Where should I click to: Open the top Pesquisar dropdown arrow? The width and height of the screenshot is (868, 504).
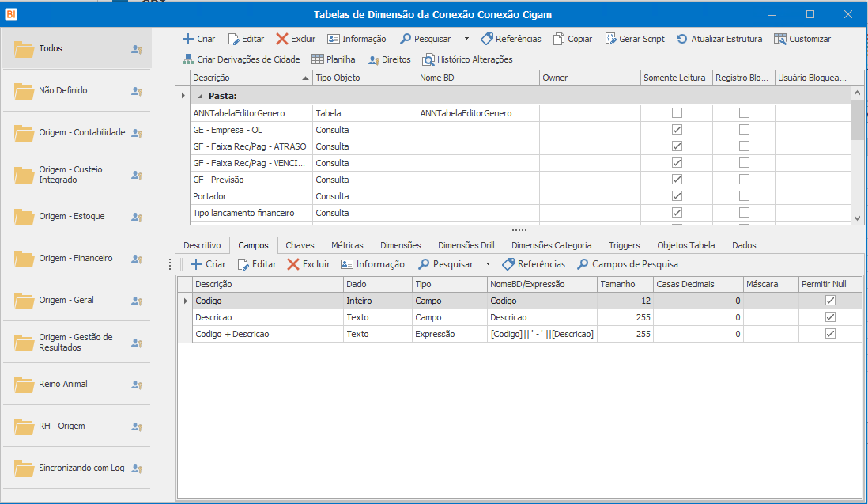tap(466, 39)
